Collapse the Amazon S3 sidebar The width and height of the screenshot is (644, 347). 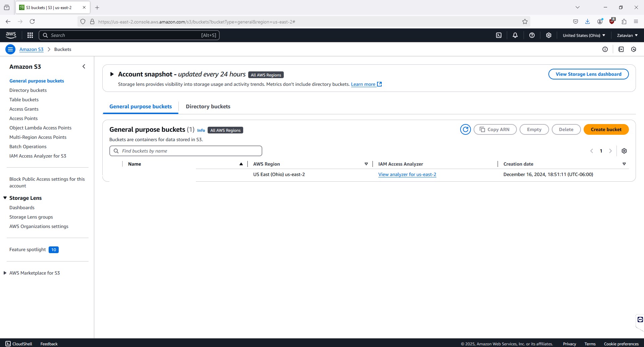point(84,66)
